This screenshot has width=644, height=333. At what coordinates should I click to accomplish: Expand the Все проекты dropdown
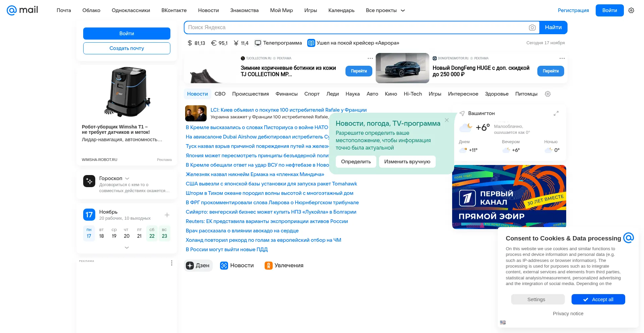(x=385, y=10)
